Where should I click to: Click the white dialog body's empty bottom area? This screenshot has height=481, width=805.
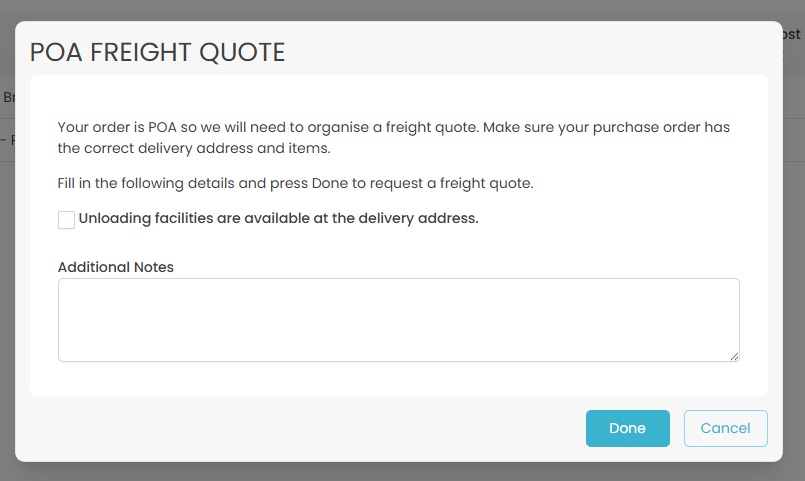click(x=400, y=380)
